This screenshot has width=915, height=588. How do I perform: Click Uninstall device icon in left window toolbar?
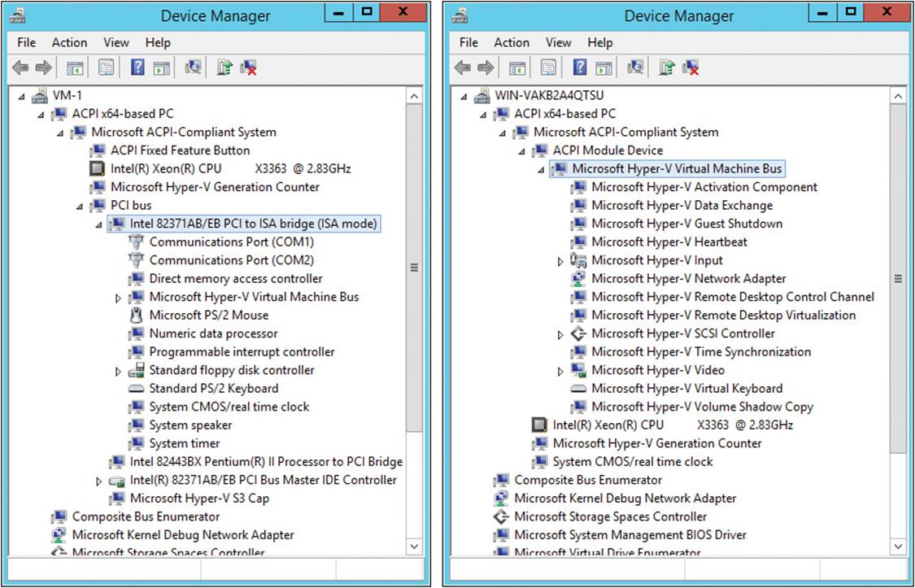[x=249, y=68]
